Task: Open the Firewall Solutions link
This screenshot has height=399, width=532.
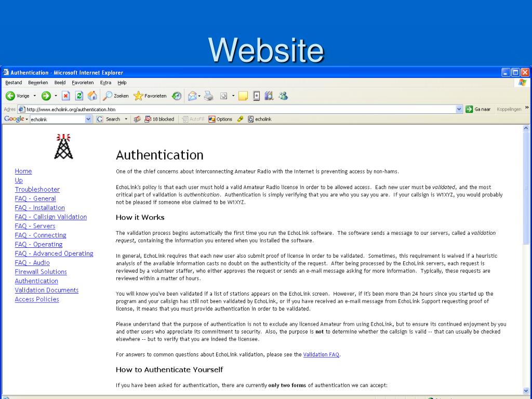Action: 41,272
